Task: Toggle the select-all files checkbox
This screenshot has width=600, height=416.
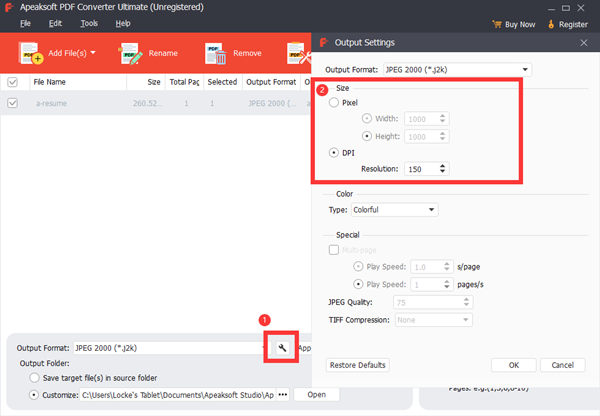Action: point(13,82)
